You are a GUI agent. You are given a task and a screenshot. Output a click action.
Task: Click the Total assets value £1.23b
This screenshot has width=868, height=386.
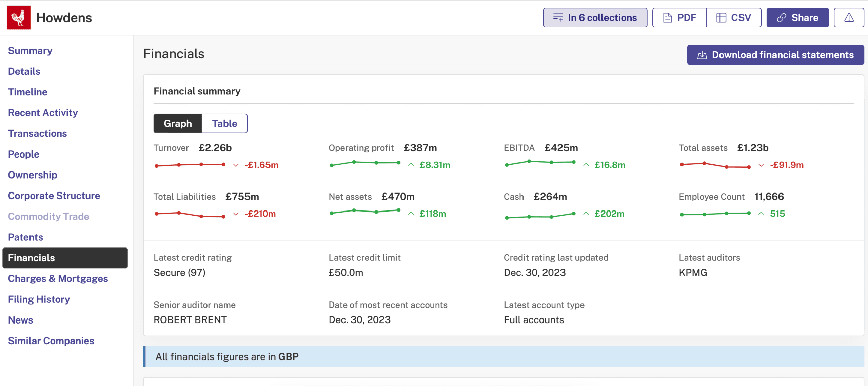pyautogui.click(x=753, y=148)
